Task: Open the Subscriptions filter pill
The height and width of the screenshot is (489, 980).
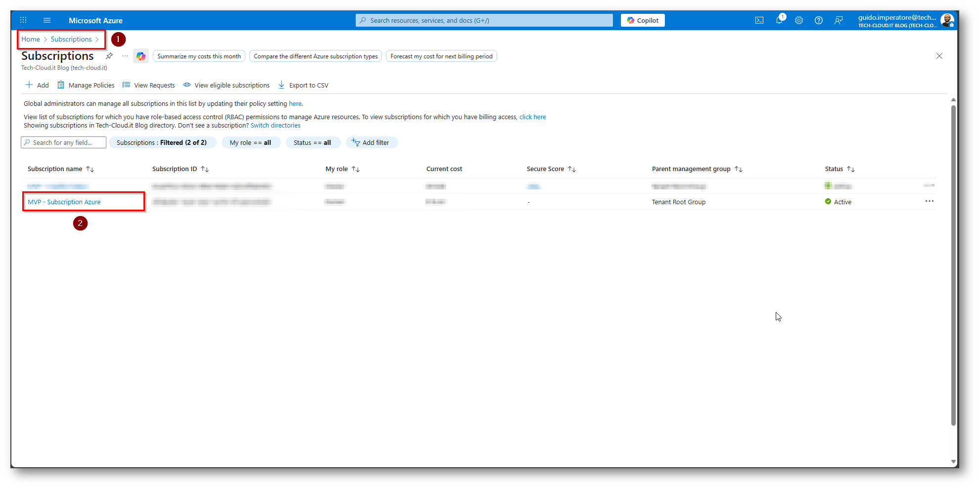Action: 162,142
